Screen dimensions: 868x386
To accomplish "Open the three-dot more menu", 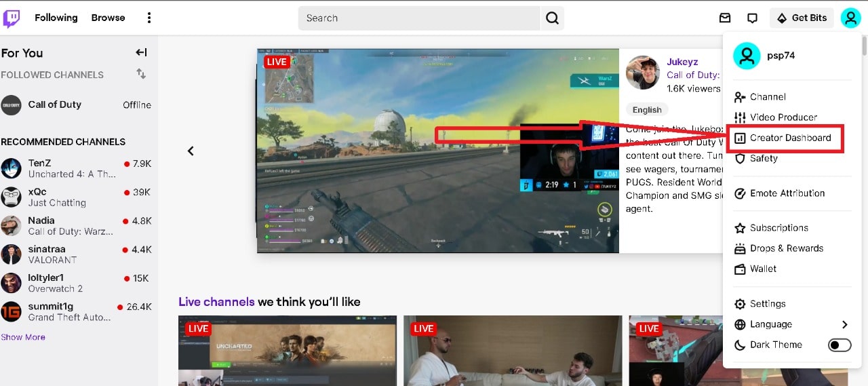I will click(x=149, y=18).
